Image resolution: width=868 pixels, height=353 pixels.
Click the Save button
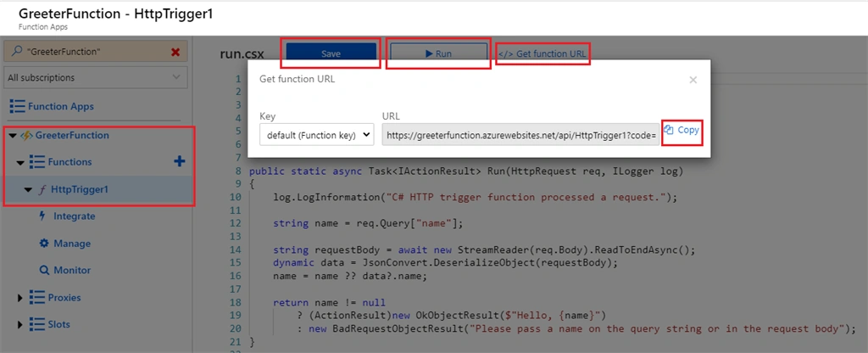[x=331, y=53]
